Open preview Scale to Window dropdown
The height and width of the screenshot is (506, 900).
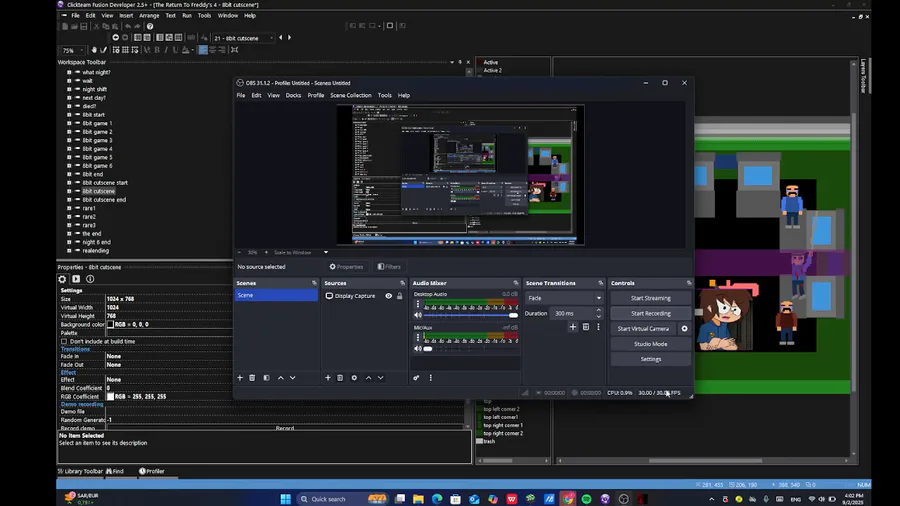[325, 252]
